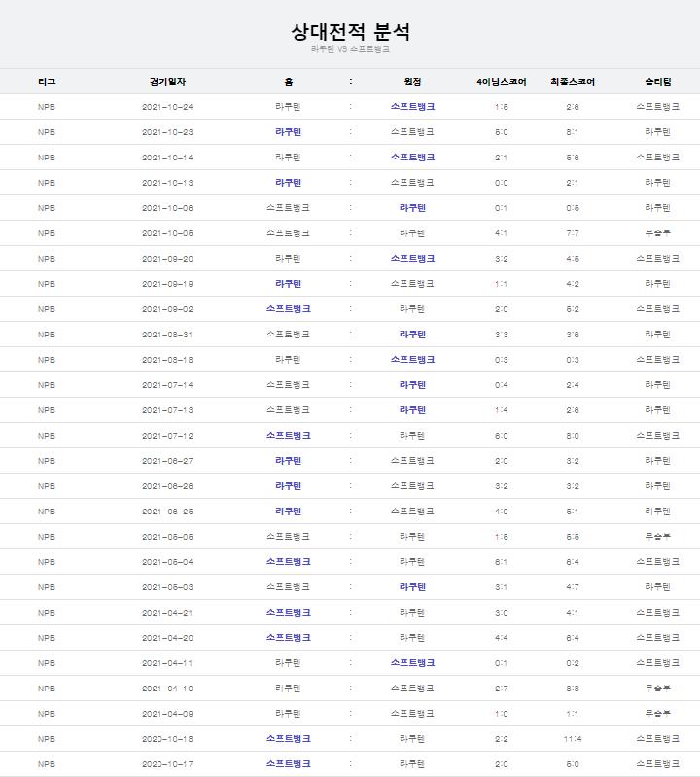Open bold 소프트뱅크 home team in 2021-09-02 row
This screenshot has width=700, height=777.
pyautogui.click(x=289, y=308)
